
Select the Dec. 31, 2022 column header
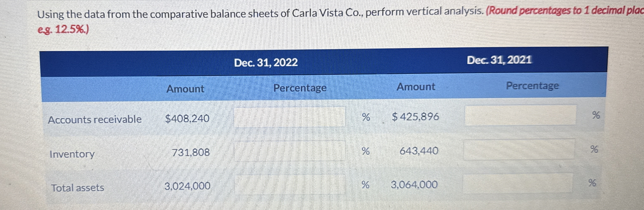tap(266, 62)
